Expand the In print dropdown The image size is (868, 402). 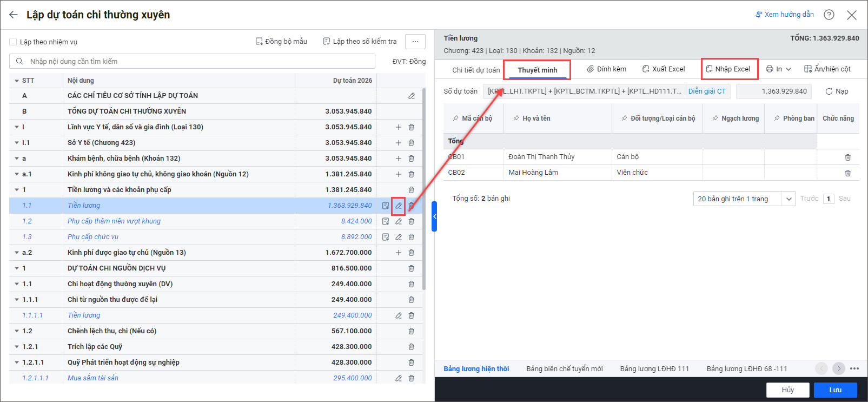click(x=778, y=69)
